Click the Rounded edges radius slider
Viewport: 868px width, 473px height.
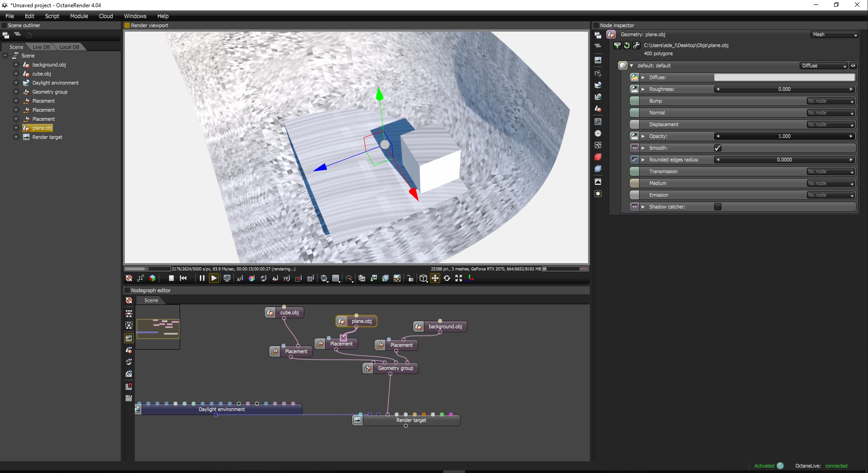tap(784, 160)
